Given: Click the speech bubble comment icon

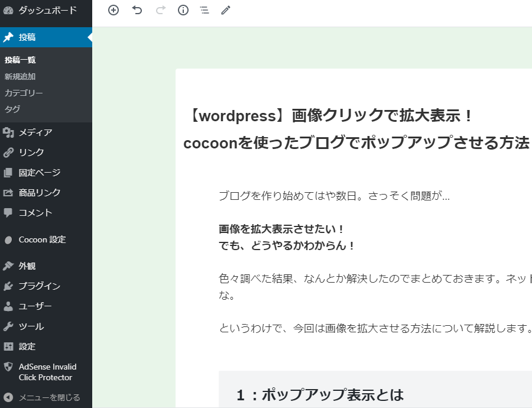Looking at the screenshot, I should 8,213.
